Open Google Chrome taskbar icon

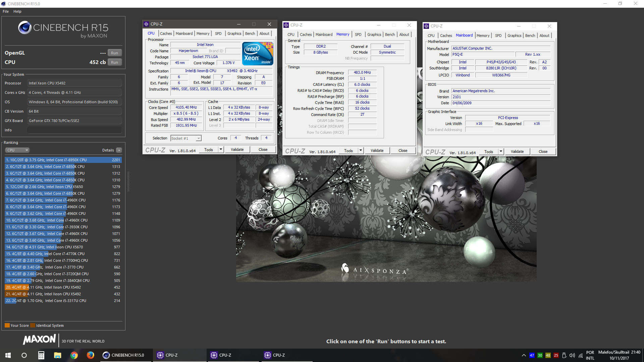pyautogui.click(x=74, y=355)
